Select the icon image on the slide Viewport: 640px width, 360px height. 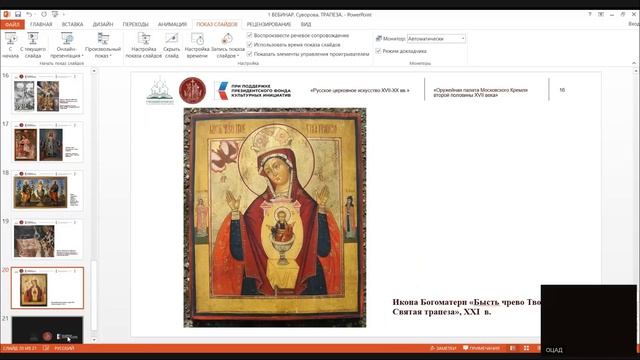[275, 218]
